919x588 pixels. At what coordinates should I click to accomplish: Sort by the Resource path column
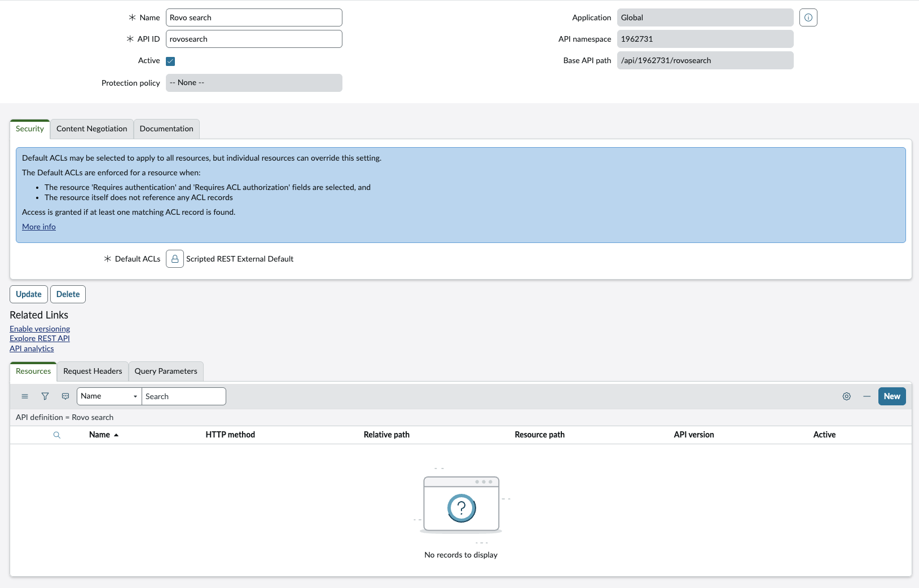point(539,435)
